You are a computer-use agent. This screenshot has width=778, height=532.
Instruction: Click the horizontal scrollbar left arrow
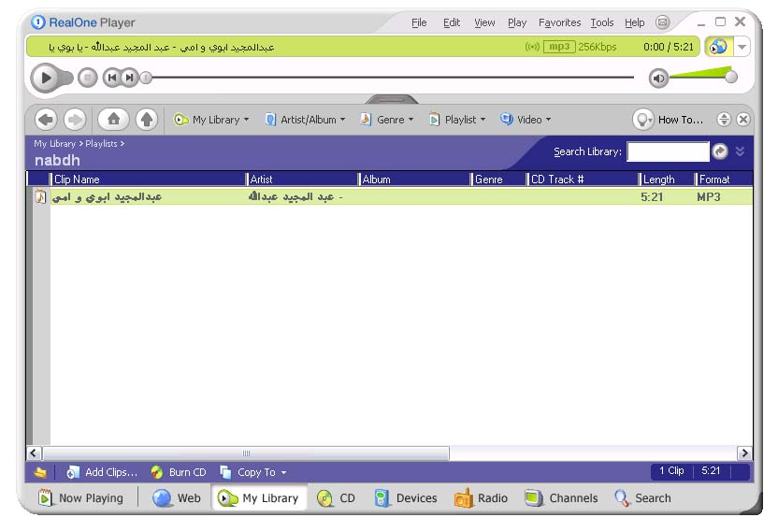(34, 453)
